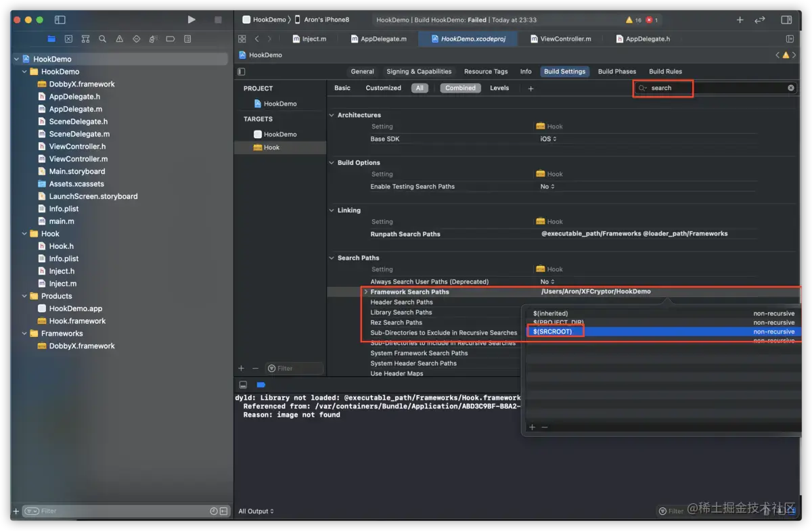This screenshot has width=812, height=531.
Task: Open the All Output console dropdown
Action: [x=256, y=511]
